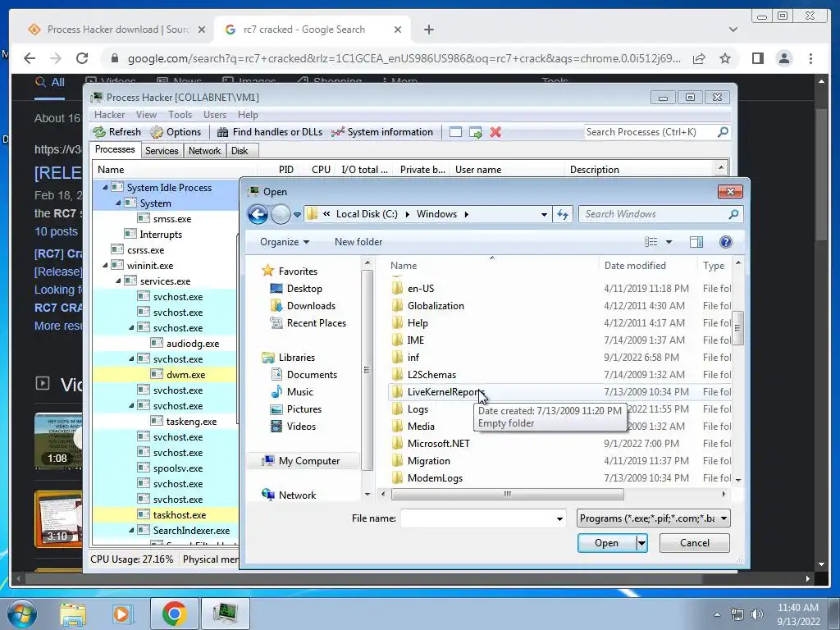This screenshot has height=630, width=840.
Task: Click the Search Windows field in Open dialog
Action: tap(655, 214)
